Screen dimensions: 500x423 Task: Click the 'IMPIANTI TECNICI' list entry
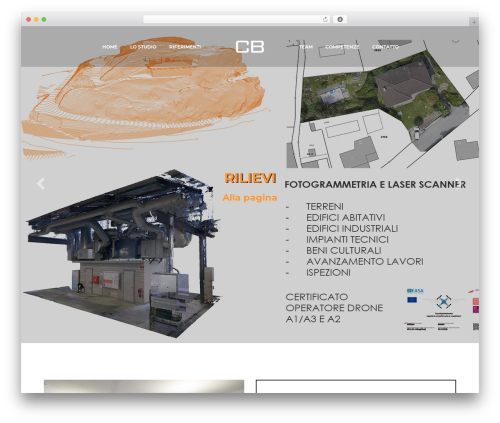point(347,239)
